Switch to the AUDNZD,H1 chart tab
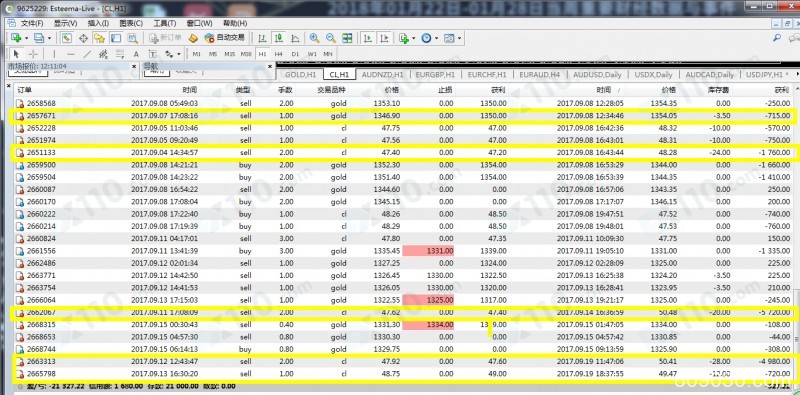Screen dimensions: 800x395 click(382, 75)
